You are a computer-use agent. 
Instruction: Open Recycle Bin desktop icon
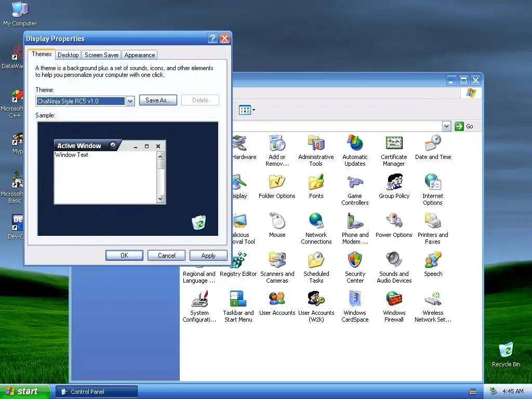tap(506, 350)
